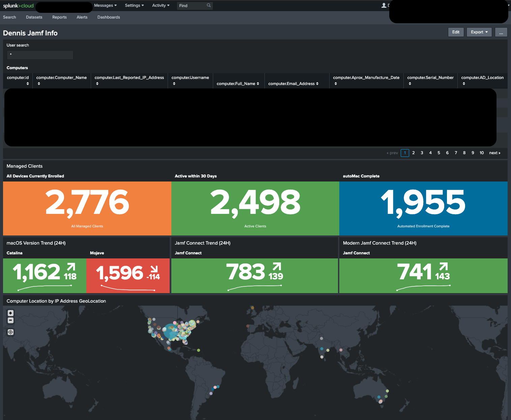
Task: Open the Messages dropdown menu
Action: pyautogui.click(x=105, y=5)
